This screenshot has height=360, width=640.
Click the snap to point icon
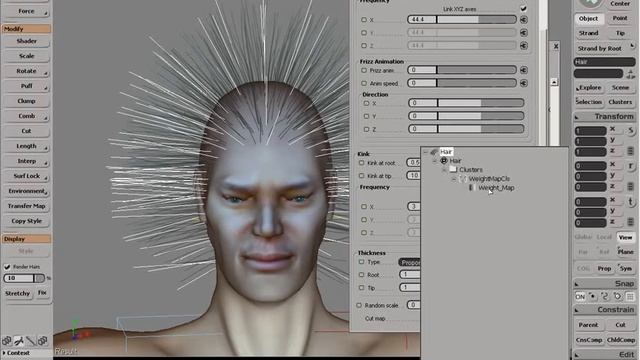[x=592, y=297]
